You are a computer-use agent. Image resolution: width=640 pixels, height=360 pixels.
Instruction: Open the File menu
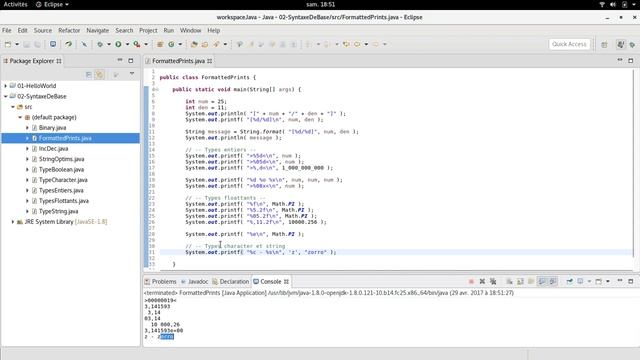pyautogui.click(x=7, y=30)
